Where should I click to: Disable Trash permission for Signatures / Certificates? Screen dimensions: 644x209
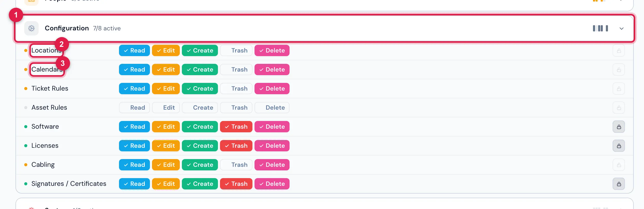[236, 184]
